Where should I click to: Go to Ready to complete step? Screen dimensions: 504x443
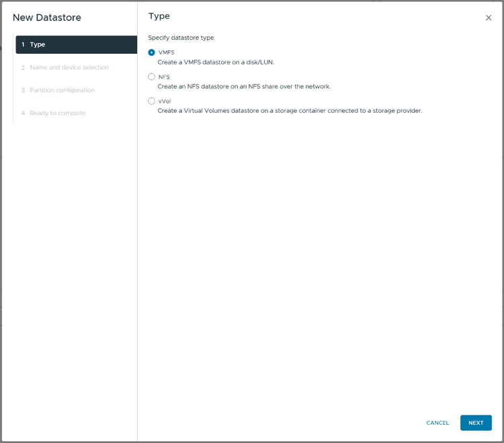58,113
